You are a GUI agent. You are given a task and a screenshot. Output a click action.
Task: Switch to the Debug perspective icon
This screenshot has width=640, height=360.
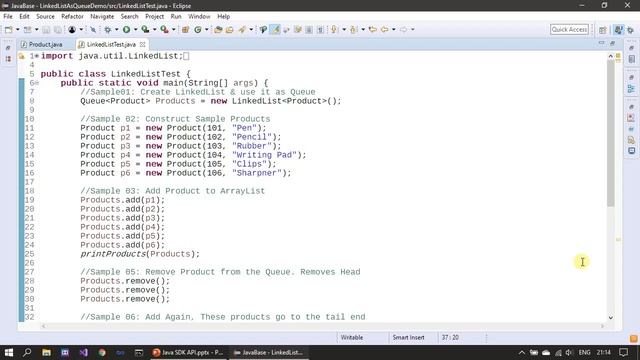(x=631, y=30)
